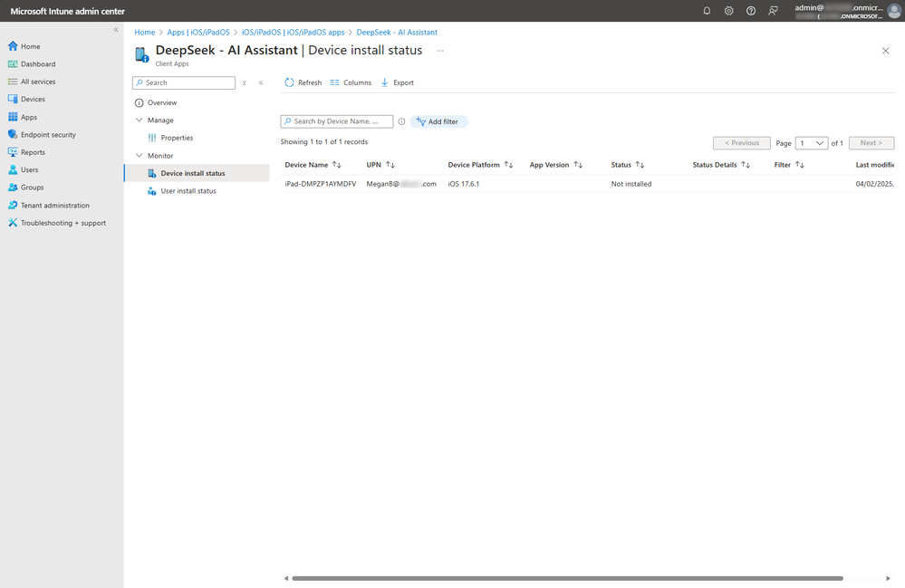Export the device install list
This screenshot has width=905, height=588.
point(397,82)
